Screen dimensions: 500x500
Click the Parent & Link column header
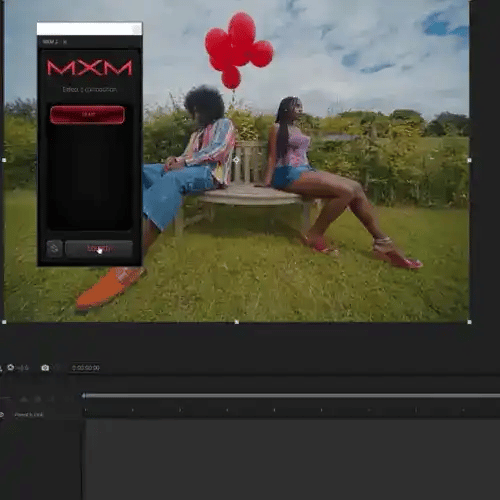(x=29, y=415)
